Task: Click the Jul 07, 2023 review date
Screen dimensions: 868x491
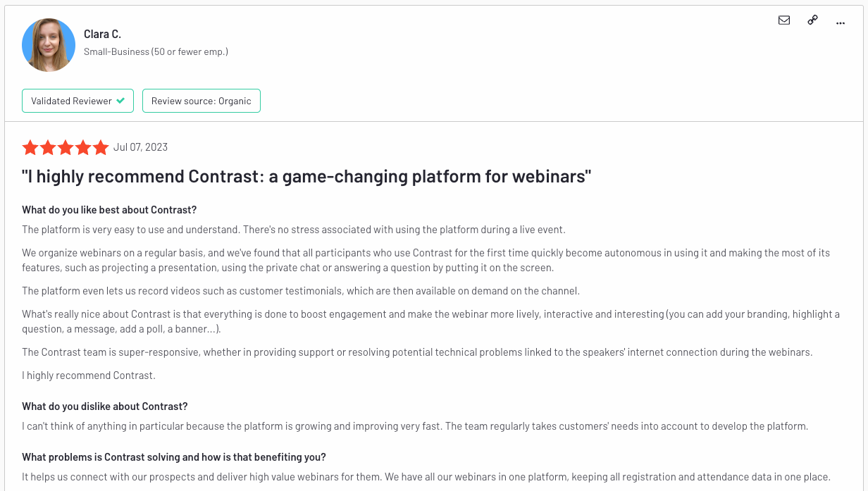Action: click(x=140, y=147)
